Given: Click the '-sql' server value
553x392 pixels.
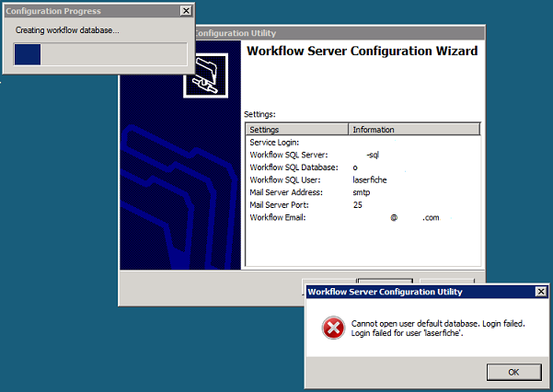Looking at the screenshot, I should tap(373, 155).
